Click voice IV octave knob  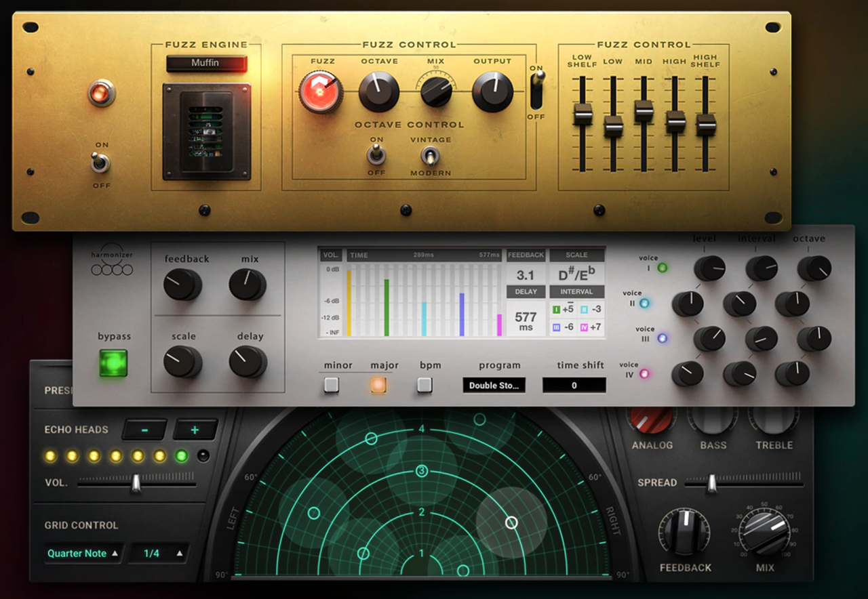tap(792, 373)
